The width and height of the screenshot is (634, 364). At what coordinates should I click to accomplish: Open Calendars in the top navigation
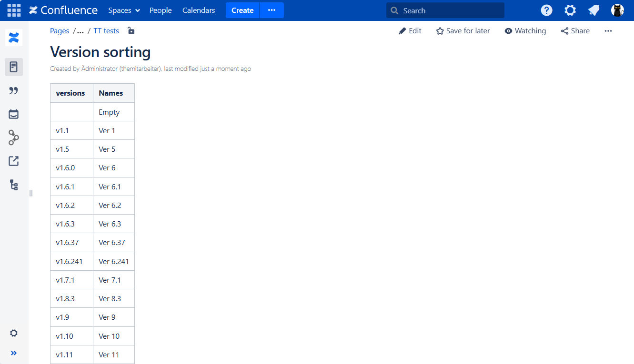pos(199,10)
